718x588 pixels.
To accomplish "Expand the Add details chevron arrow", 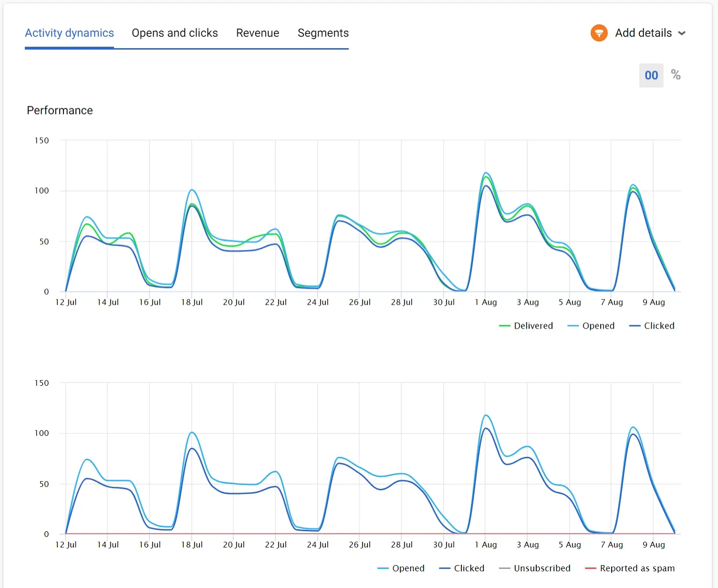I will [x=682, y=33].
